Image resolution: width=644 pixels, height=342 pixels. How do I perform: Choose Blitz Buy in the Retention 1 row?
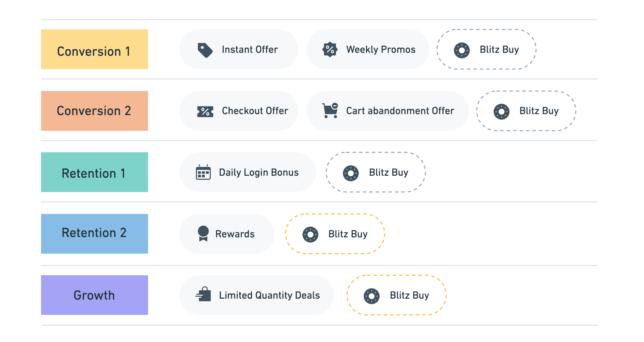376,172
